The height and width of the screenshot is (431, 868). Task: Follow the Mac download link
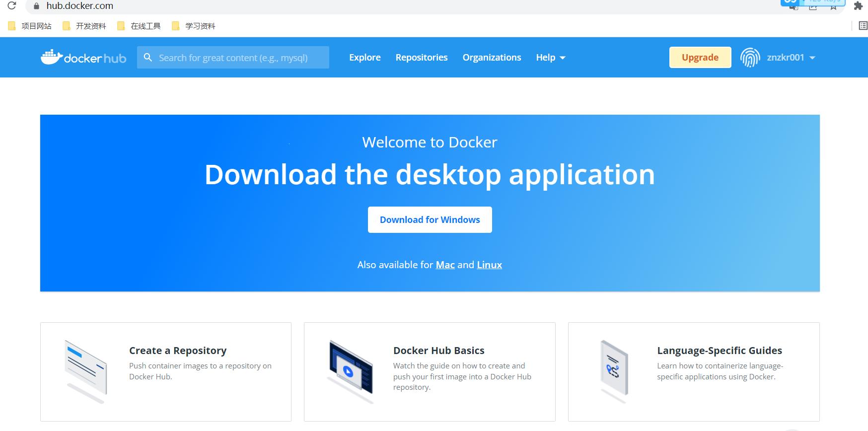pos(445,265)
